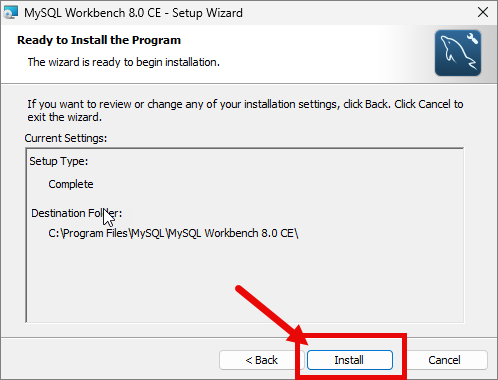Click the 'Destination Folder:' label
This screenshot has width=498, height=380.
coord(77,213)
